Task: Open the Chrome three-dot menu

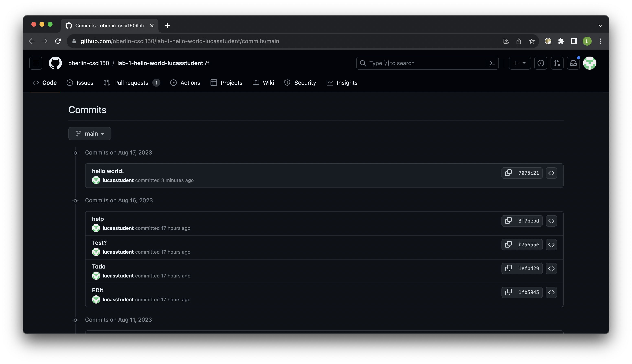Action: coord(600,41)
